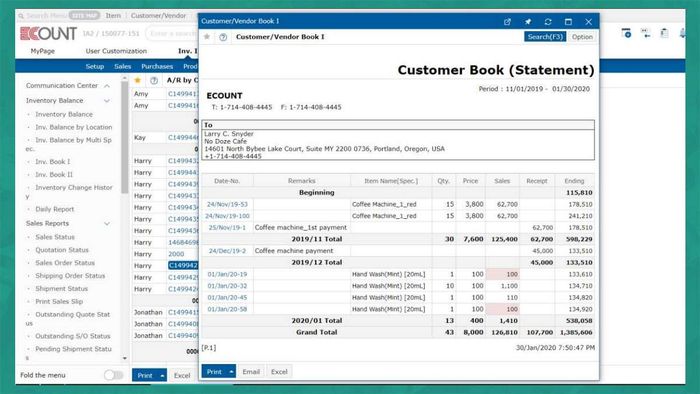This screenshot has width=700, height=394.
Task: Open entry 01/Jan/20-19
Action: 227,274
